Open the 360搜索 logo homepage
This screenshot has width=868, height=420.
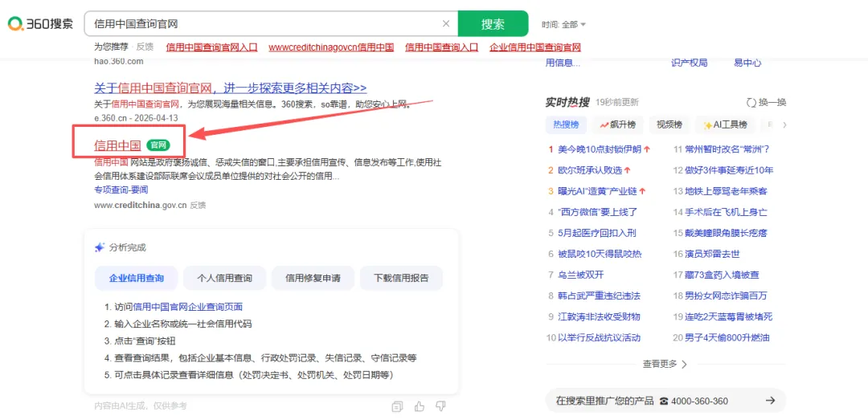tap(40, 24)
